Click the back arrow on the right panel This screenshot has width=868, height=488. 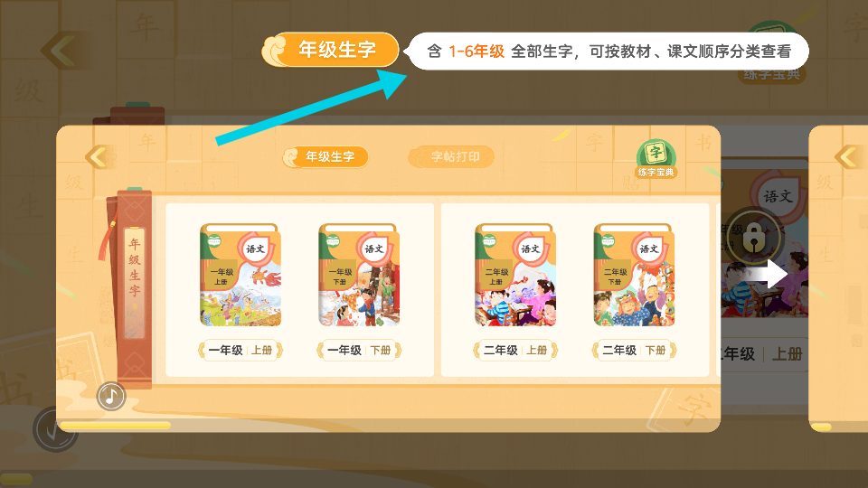tap(847, 157)
